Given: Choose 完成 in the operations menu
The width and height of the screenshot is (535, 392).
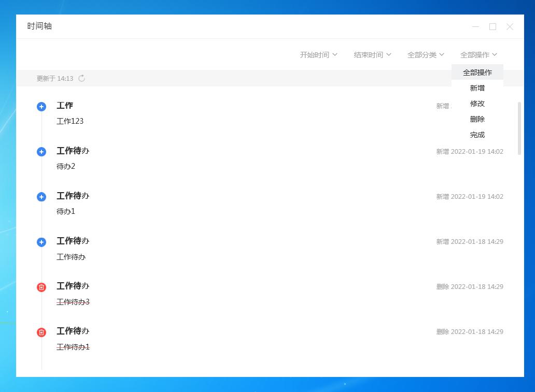Looking at the screenshot, I should tap(477, 135).
